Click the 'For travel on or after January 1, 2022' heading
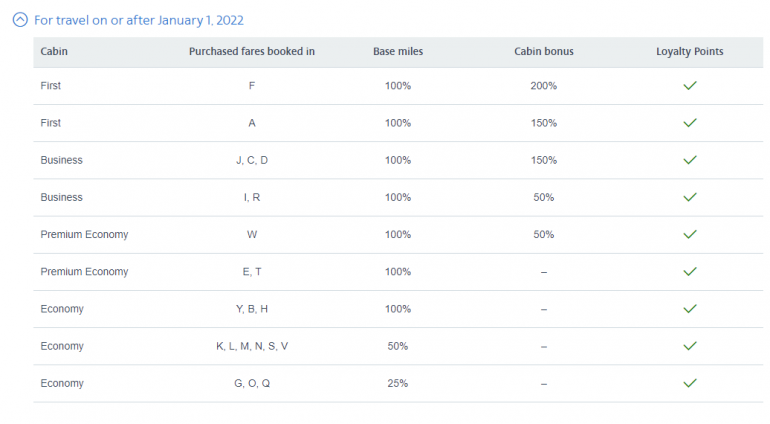Image resolution: width=770 pixels, height=424 pixels. [x=138, y=20]
